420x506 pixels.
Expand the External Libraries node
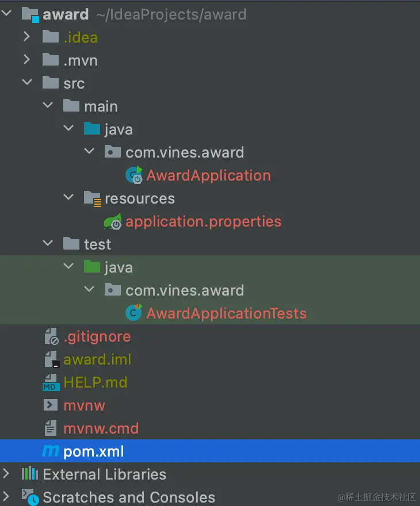pos(6,474)
